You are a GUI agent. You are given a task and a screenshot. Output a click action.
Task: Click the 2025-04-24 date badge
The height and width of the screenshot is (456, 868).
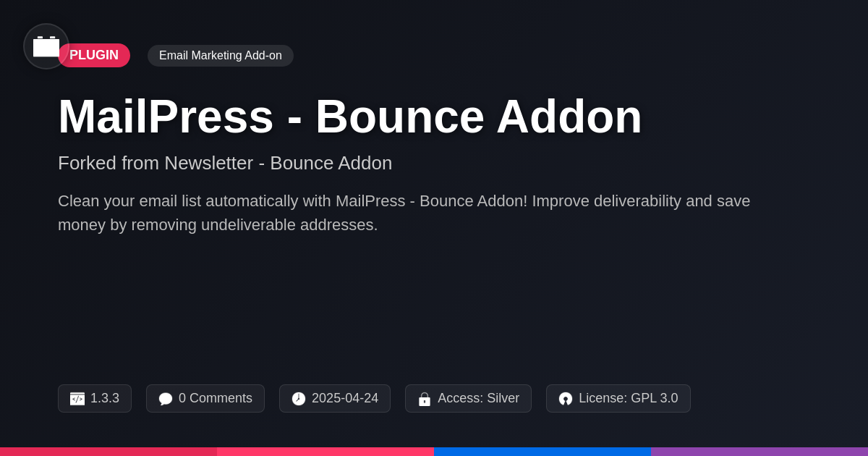335,398
